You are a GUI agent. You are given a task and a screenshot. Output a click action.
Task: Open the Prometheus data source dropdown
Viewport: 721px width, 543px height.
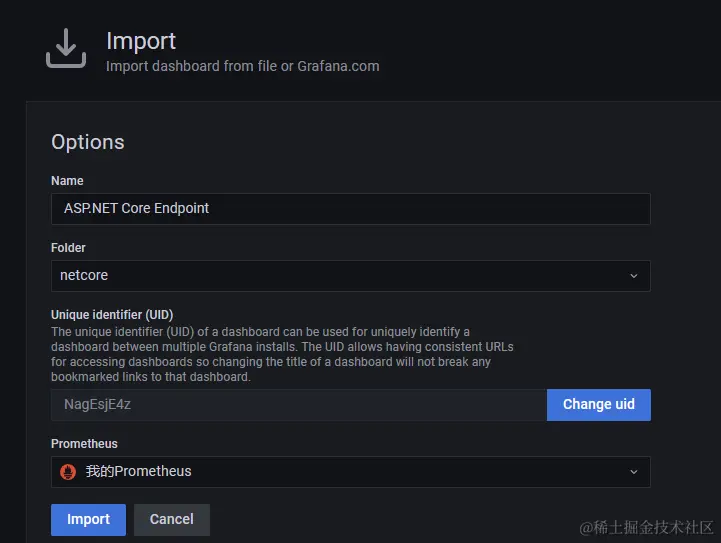(x=351, y=472)
